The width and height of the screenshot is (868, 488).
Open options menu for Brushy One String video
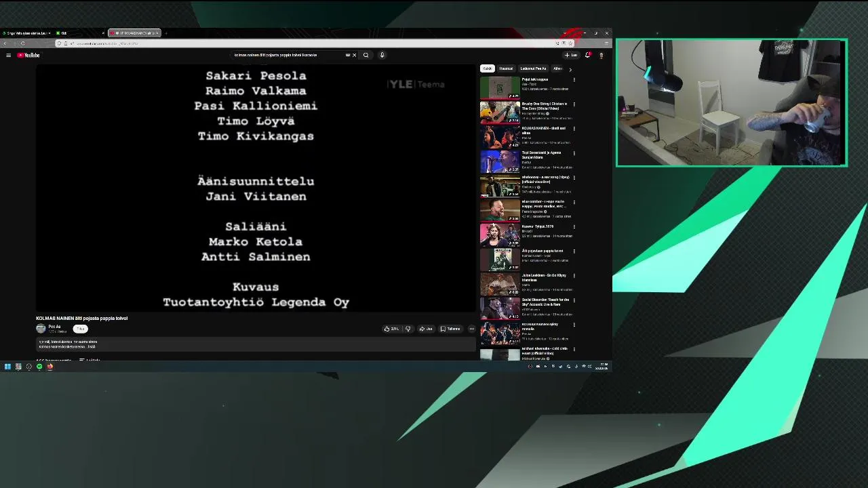point(574,104)
